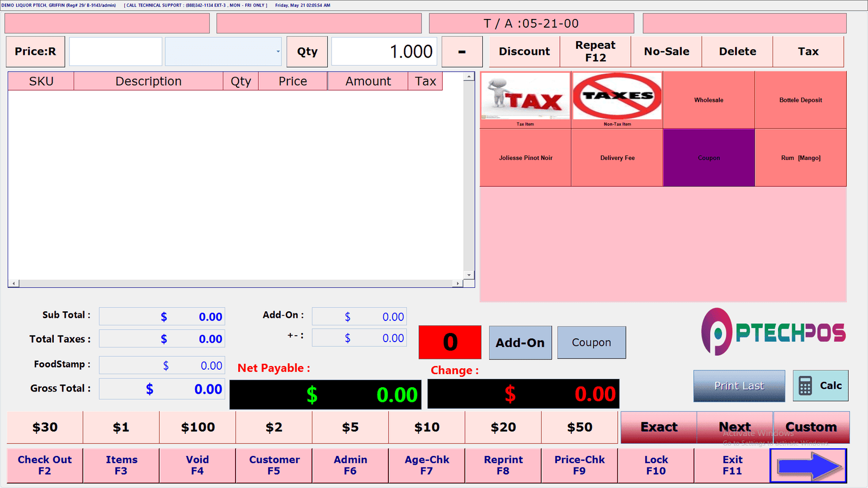This screenshot has height=488, width=868.
Task: Click the horizontal scrollbar right arrow
Action: point(458,284)
